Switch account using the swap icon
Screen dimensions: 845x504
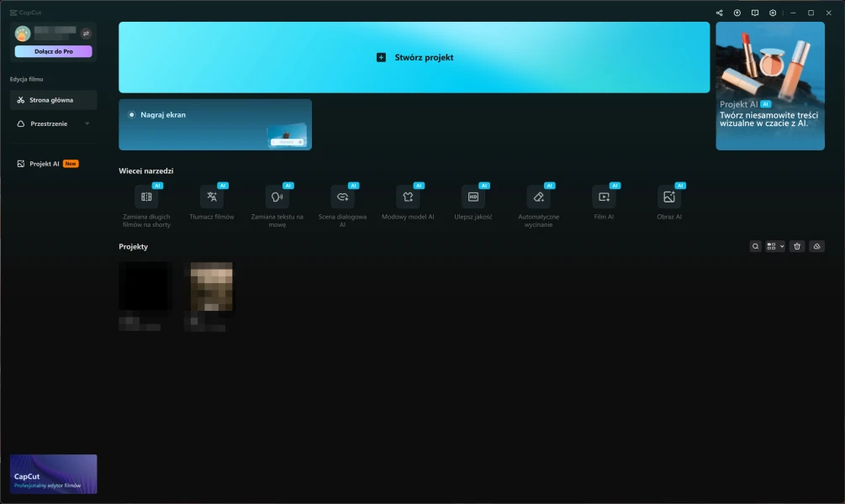(86, 34)
